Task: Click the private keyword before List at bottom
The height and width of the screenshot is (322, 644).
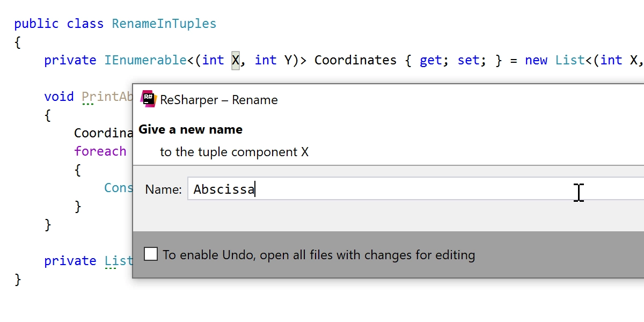Action: [70, 261]
